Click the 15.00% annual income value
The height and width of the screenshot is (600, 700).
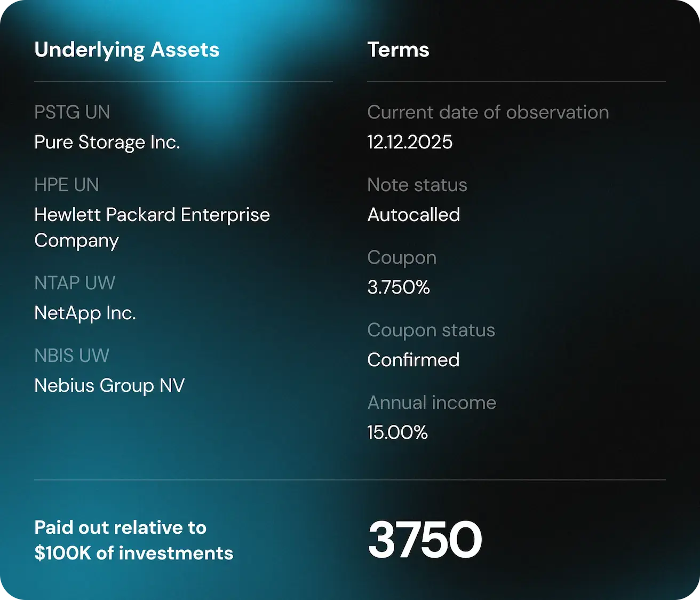(397, 432)
